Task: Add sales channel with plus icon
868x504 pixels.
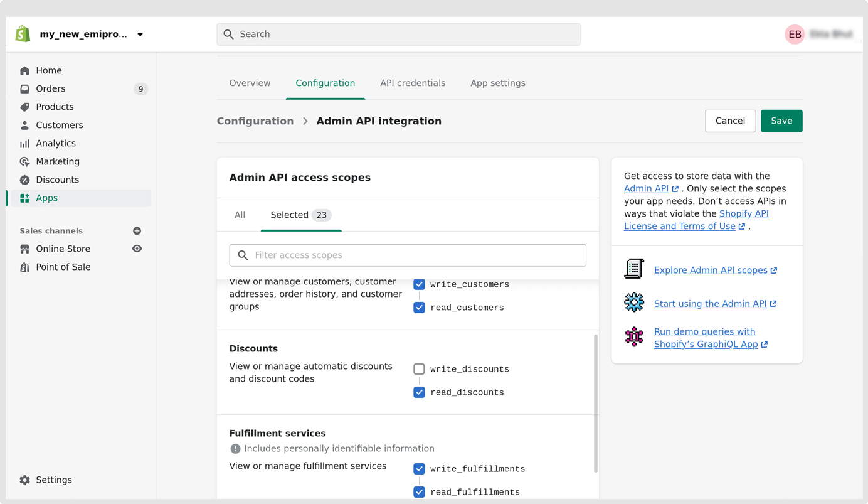Action: tap(137, 231)
